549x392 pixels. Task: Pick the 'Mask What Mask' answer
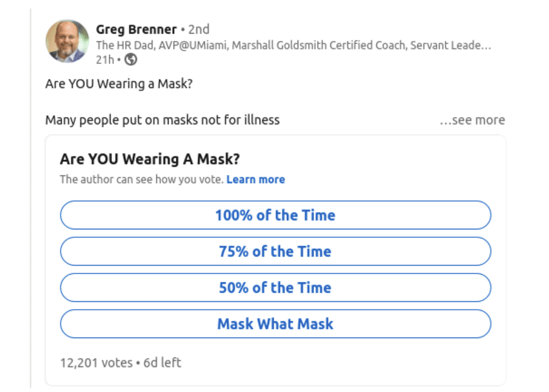[275, 324]
